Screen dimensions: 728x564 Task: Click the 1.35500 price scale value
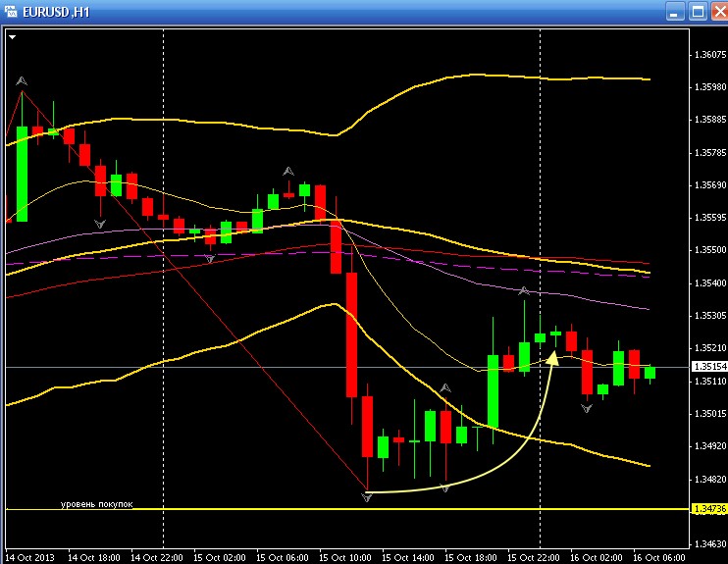click(x=710, y=250)
